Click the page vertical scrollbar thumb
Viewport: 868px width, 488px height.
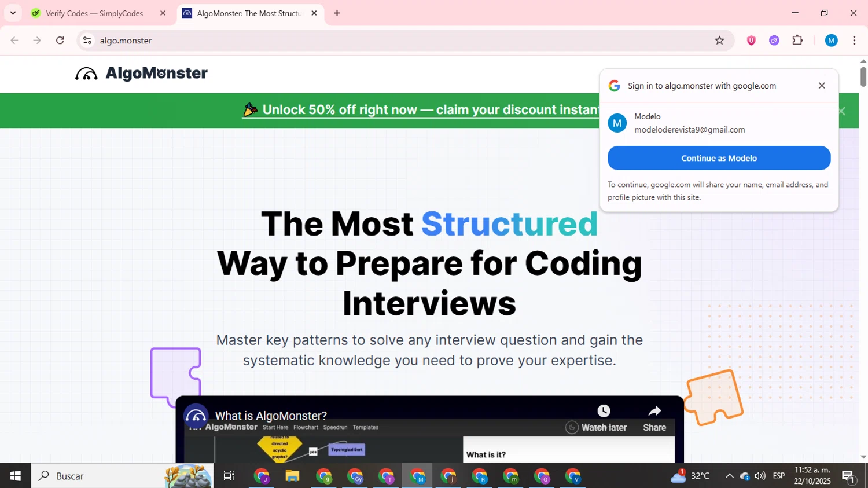point(863,76)
